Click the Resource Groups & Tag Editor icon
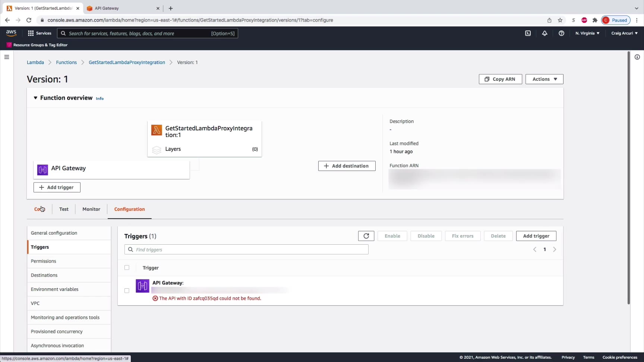644x362 pixels. pos(9,45)
